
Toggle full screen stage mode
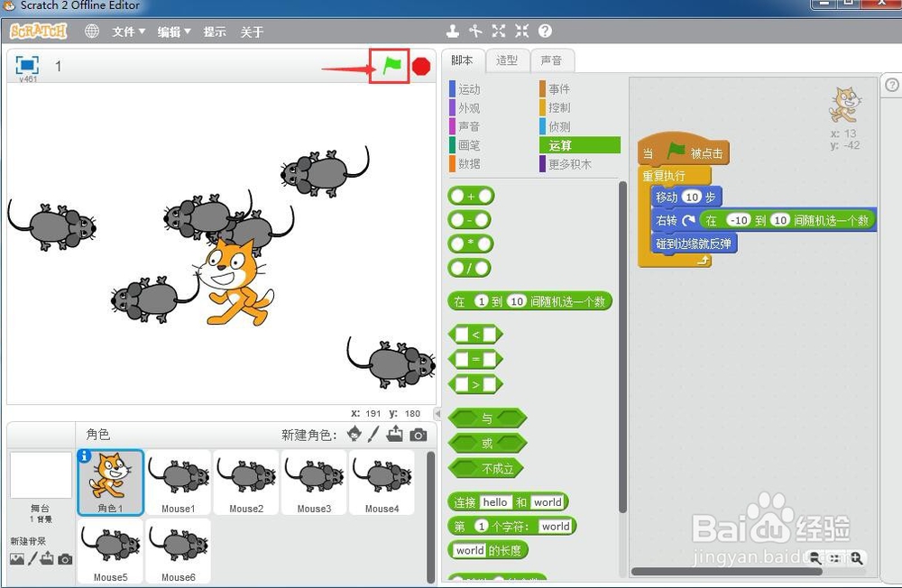click(x=27, y=65)
